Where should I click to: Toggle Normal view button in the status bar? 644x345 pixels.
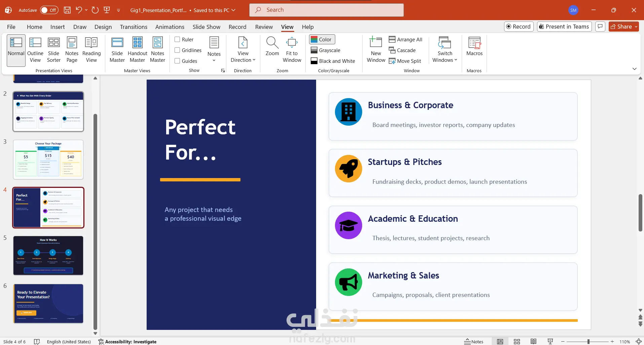pos(500,342)
